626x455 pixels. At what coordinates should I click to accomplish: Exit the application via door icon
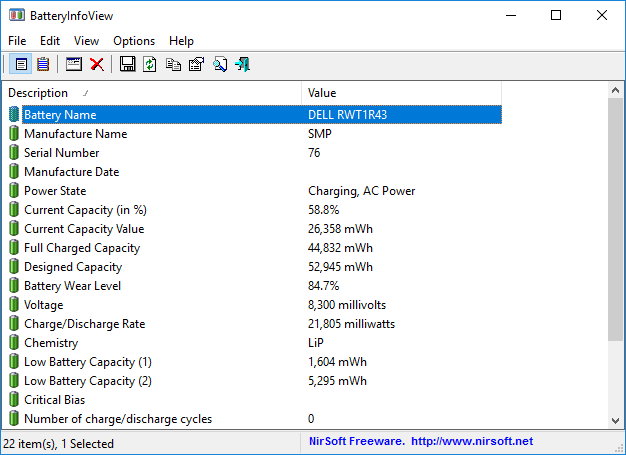tap(242, 64)
